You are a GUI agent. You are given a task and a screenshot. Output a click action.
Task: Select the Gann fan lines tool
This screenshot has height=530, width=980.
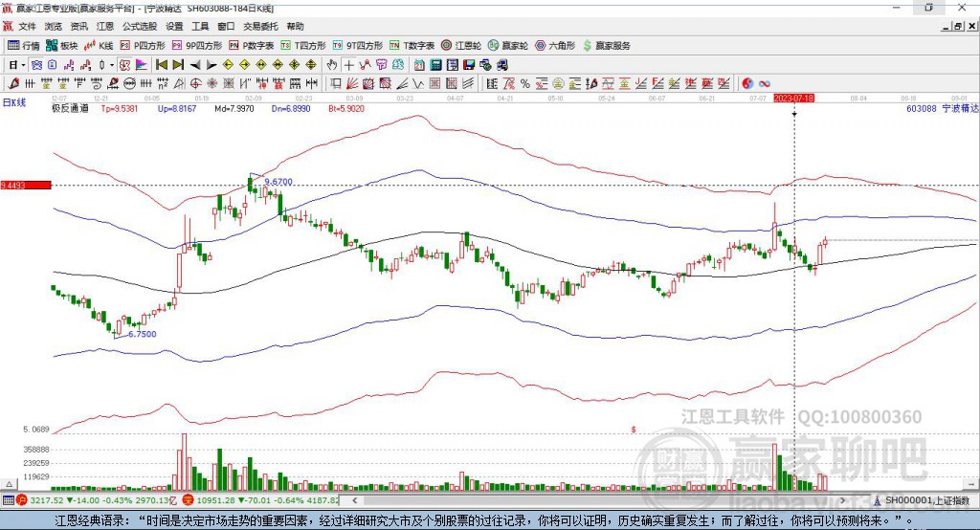(x=352, y=84)
